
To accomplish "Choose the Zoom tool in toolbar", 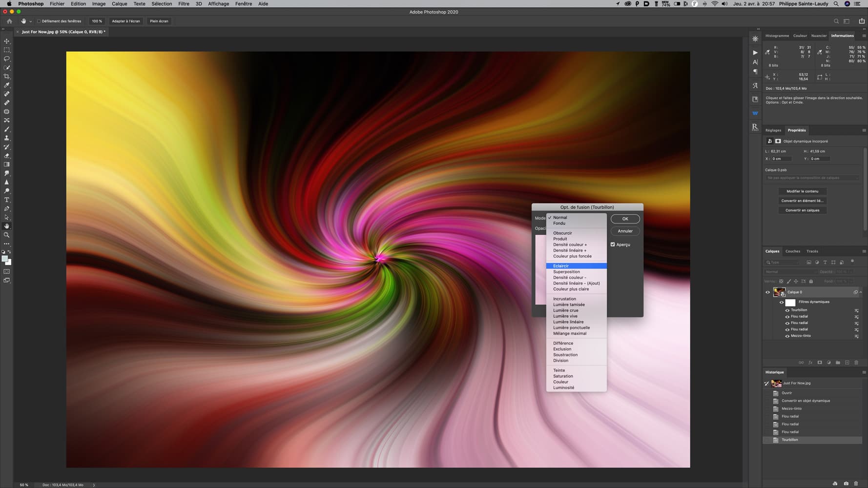I will [7, 235].
